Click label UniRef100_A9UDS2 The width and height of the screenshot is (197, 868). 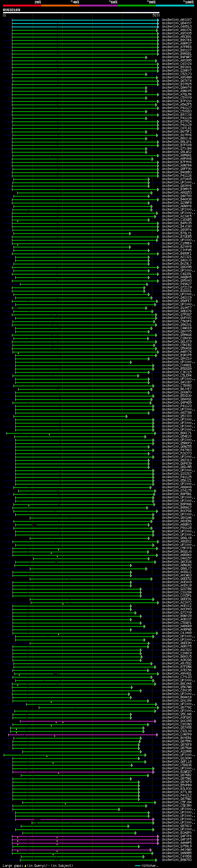[176, 542]
